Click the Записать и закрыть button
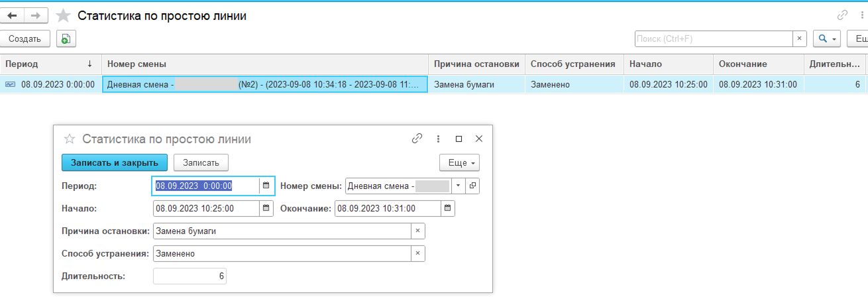 click(115, 162)
